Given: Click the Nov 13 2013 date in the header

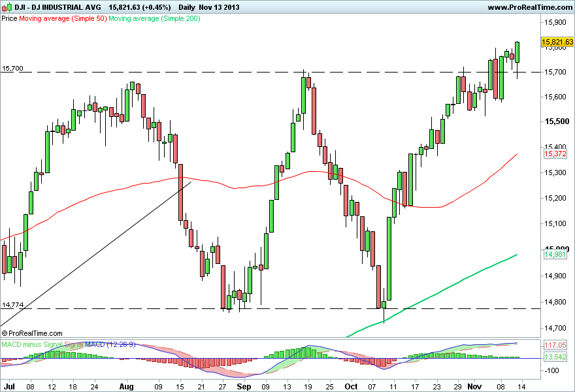Looking at the screenshot, I should point(220,7).
